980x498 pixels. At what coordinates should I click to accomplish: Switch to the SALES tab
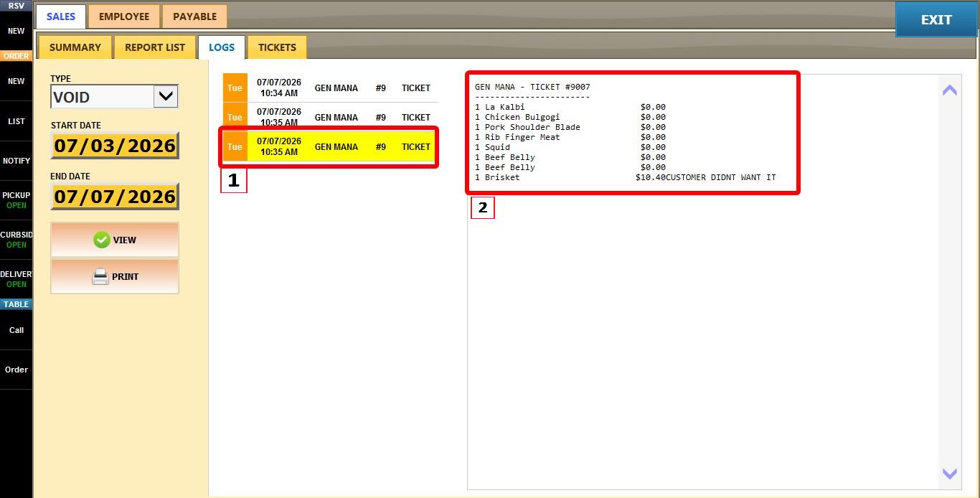[61, 17]
